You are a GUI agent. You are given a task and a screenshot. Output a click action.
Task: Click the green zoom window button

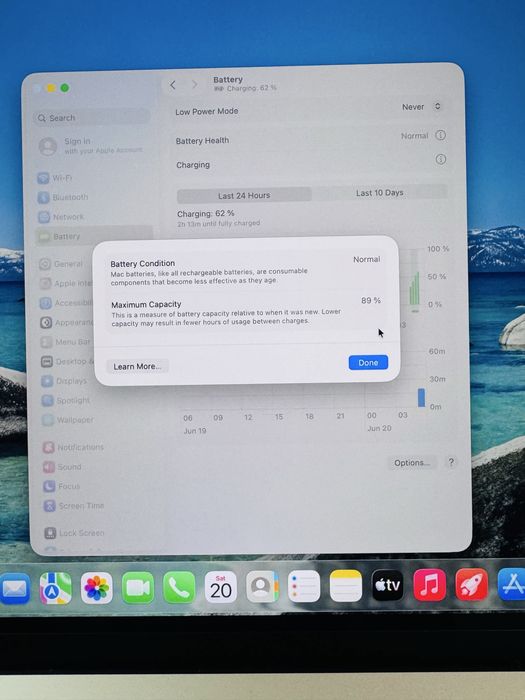click(65, 88)
